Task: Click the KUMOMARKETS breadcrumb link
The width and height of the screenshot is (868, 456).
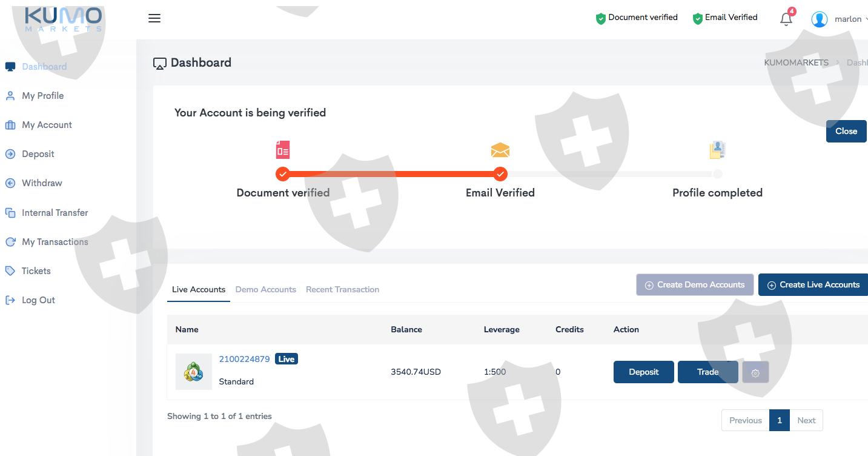Action: (x=797, y=63)
